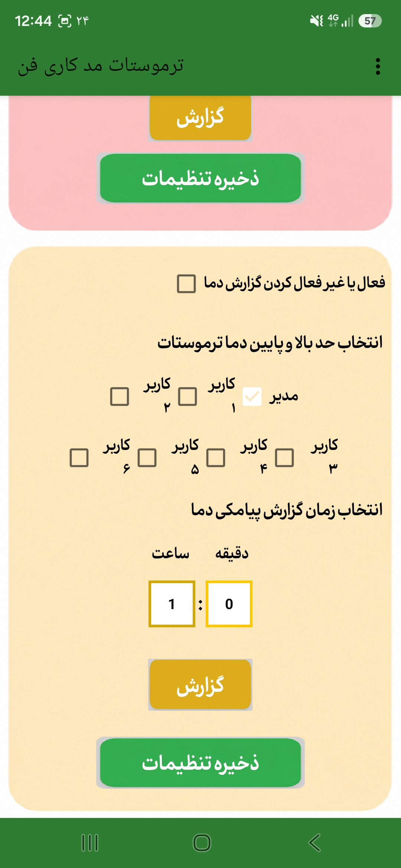The height and width of the screenshot is (868, 401).
Task: Click ذخیره تنظیمات in the pink panel
Action: (200, 178)
